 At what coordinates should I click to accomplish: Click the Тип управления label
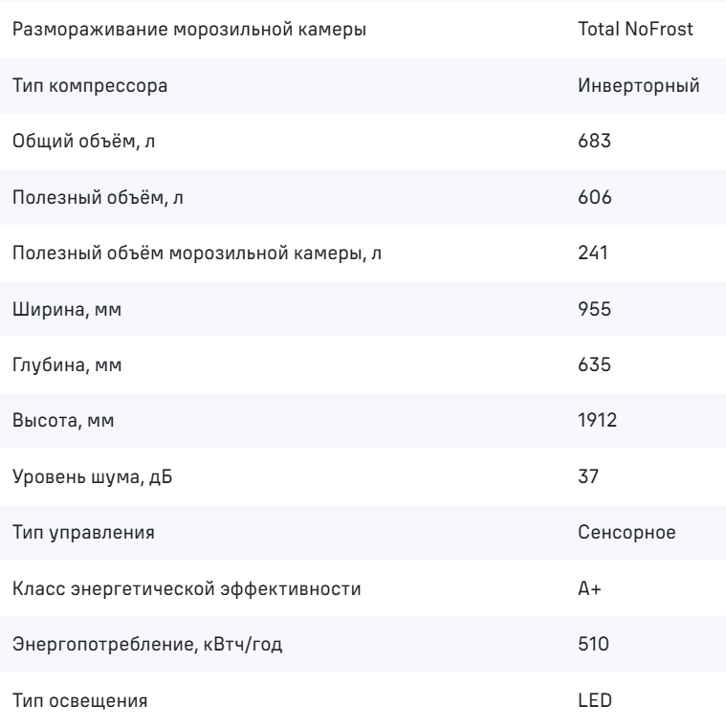pos(83,533)
